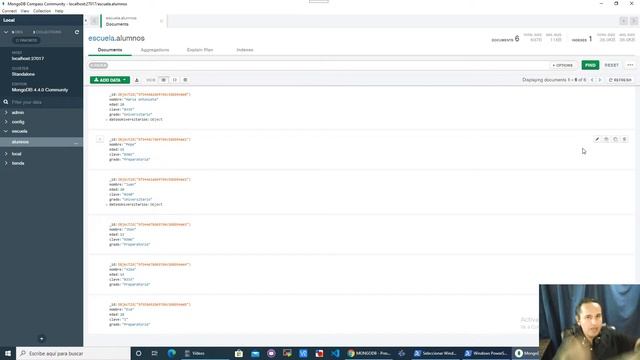The width and height of the screenshot is (640, 360).
Task: Collapse the connection details chevron
Action: pyautogui.click(x=6, y=32)
